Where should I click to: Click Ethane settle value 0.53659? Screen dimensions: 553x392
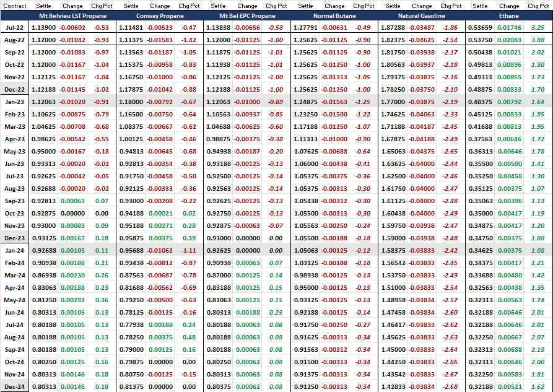(x=480, y=27)
